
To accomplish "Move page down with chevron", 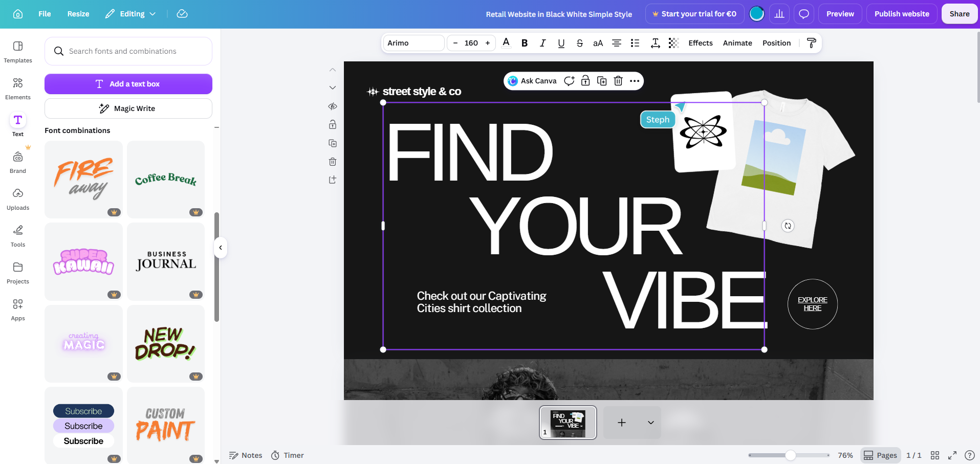I will pyautogui.click(x=333, y=88).
